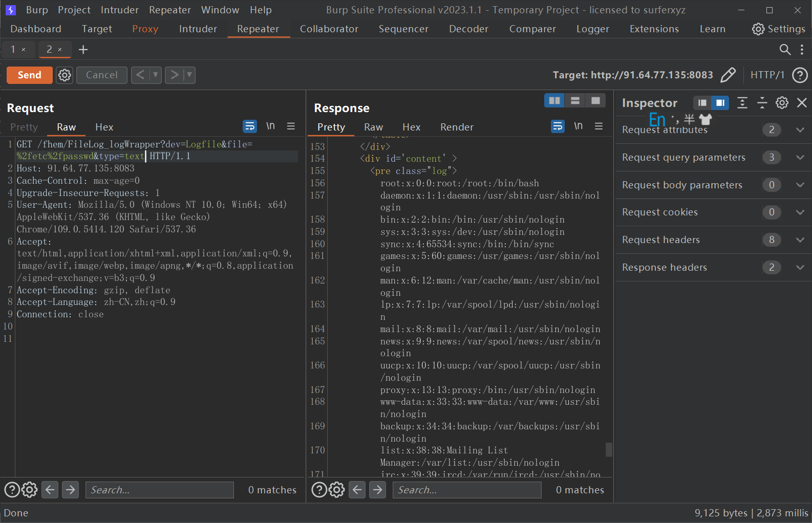The image size is (812, 523).
Task: Open the Extensions tab
Action: (654, 29)
